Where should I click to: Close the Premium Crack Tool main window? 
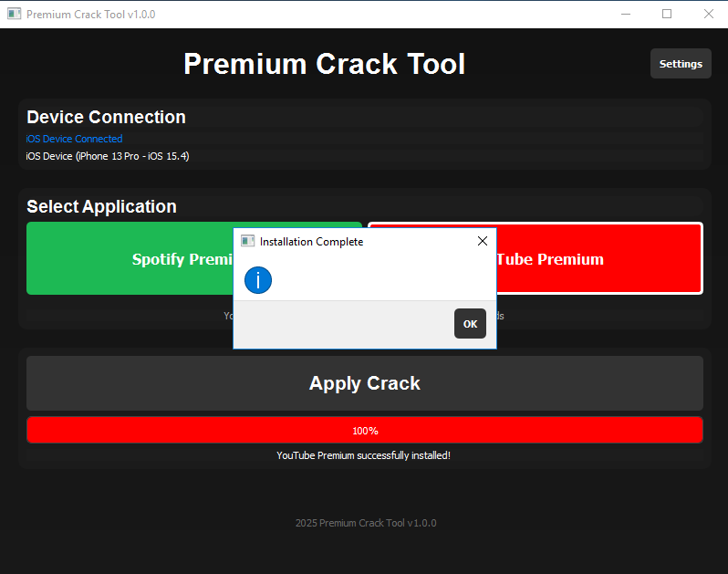point(708,14)
